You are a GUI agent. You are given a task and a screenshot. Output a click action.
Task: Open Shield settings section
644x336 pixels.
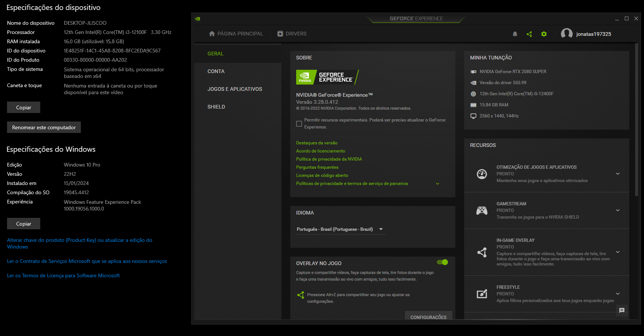(238, 107)
